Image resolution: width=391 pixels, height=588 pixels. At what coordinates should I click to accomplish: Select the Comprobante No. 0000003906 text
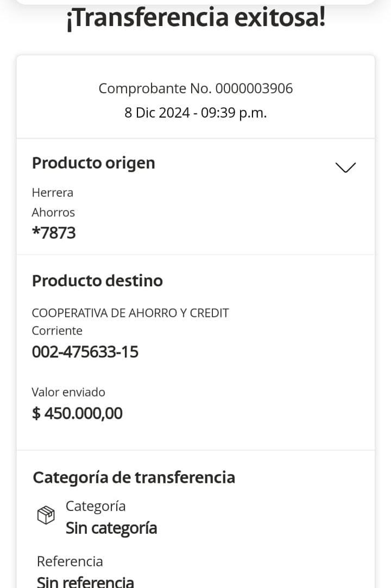pos(195,88)
